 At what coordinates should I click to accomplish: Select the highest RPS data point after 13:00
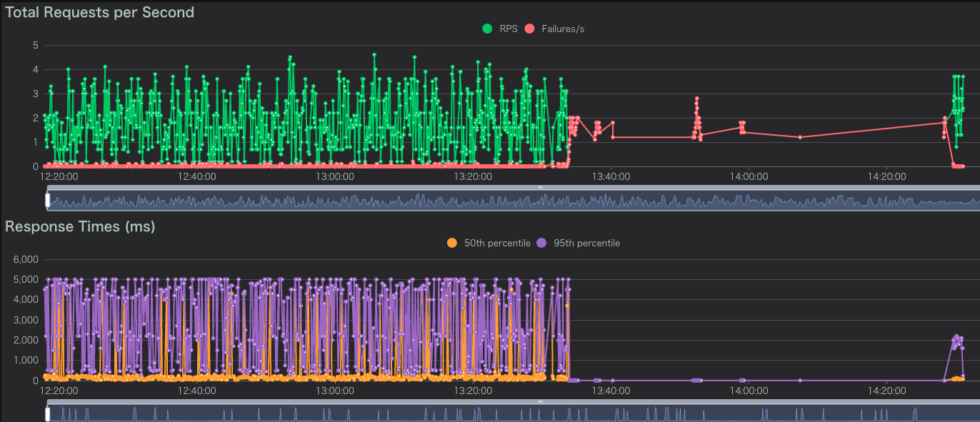374,54
